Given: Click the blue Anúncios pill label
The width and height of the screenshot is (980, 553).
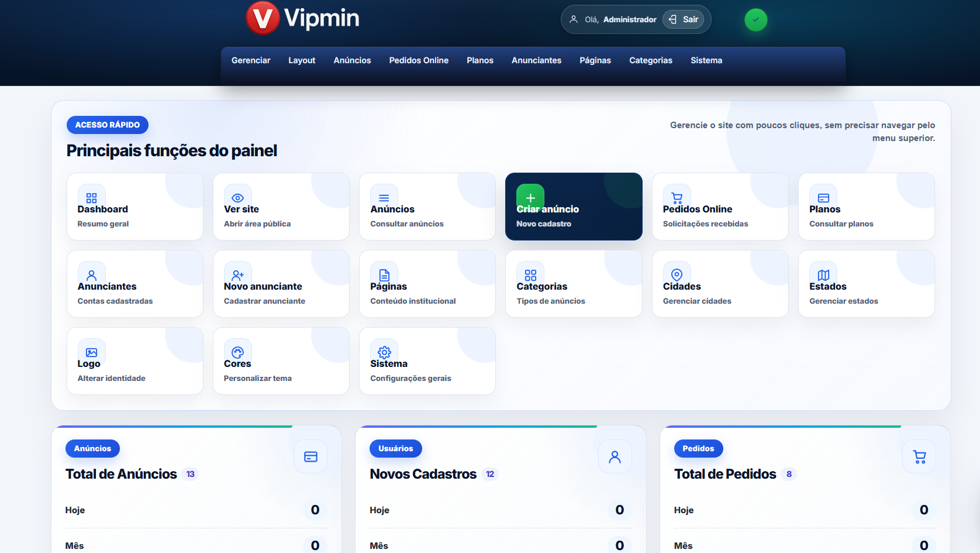Looking at the screenshot, I should 92,448.
